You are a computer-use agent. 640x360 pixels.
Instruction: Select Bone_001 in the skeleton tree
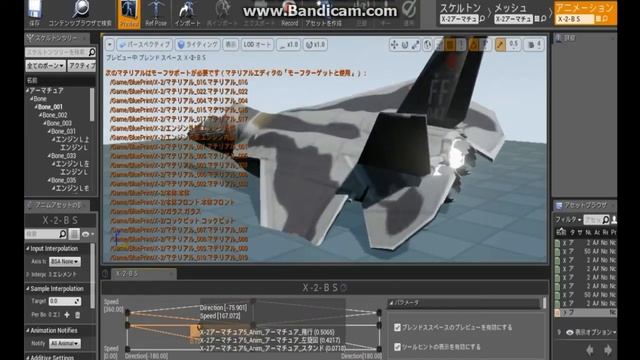50,107
